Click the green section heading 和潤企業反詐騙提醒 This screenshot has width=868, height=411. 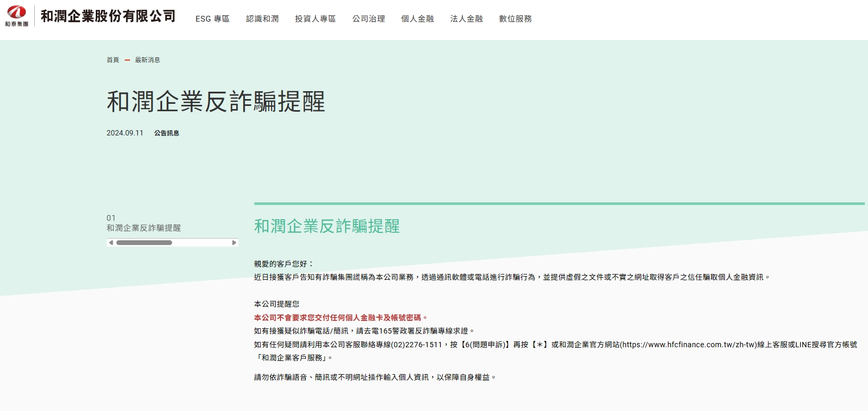point(327,227)
